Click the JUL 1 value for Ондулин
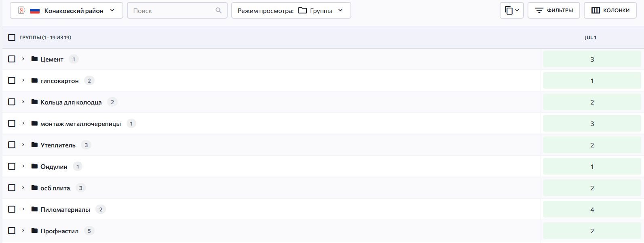The height and width of the screenshot is (243, 644). pos(592,166)
